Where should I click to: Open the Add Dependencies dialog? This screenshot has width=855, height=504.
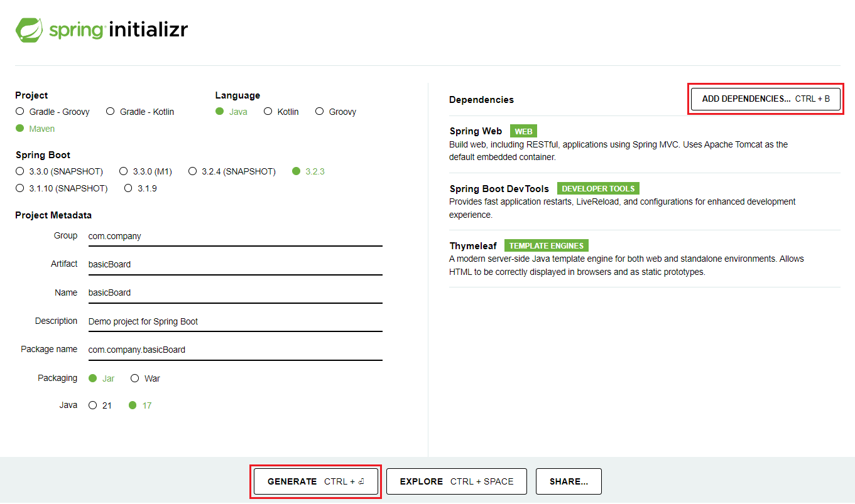[766, 99]
